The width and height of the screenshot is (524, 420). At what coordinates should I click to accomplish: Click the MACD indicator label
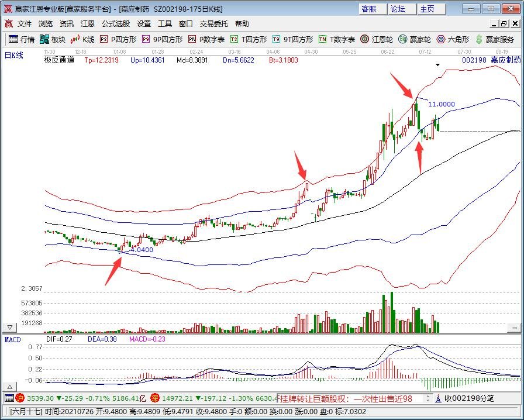click(13, 340)
